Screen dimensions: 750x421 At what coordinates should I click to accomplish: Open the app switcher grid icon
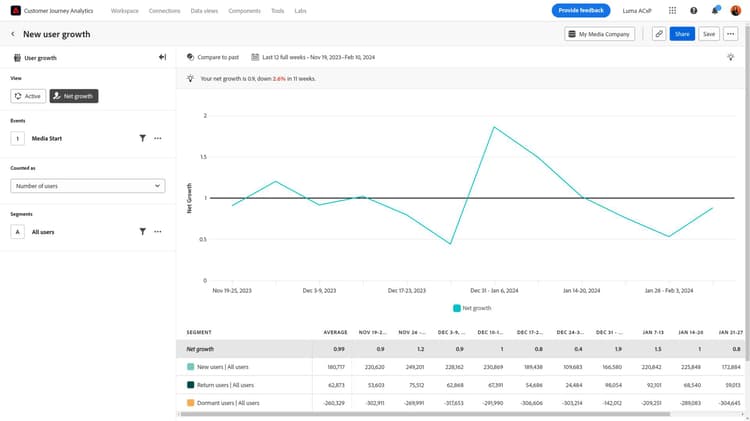coord(672,11)
